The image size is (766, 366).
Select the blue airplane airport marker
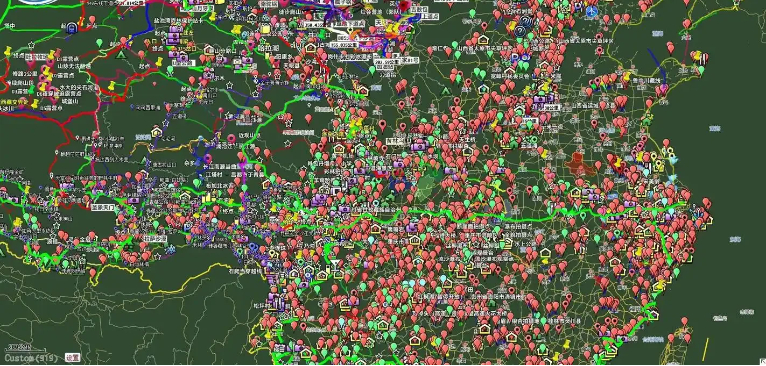point(591,10)
